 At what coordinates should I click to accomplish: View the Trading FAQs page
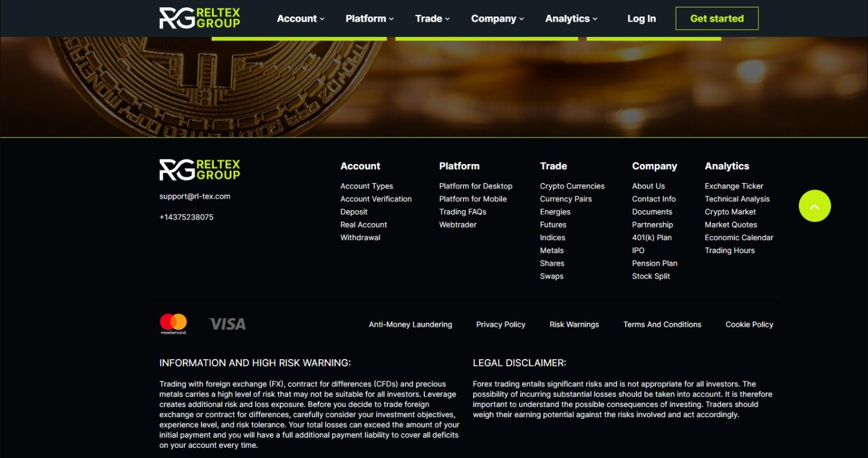(x=462, y=212)
